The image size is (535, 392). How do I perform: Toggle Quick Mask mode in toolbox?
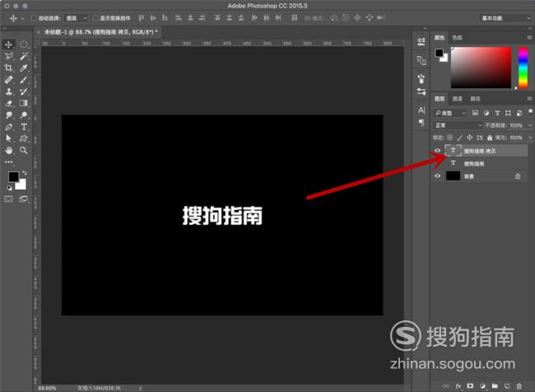8,198
